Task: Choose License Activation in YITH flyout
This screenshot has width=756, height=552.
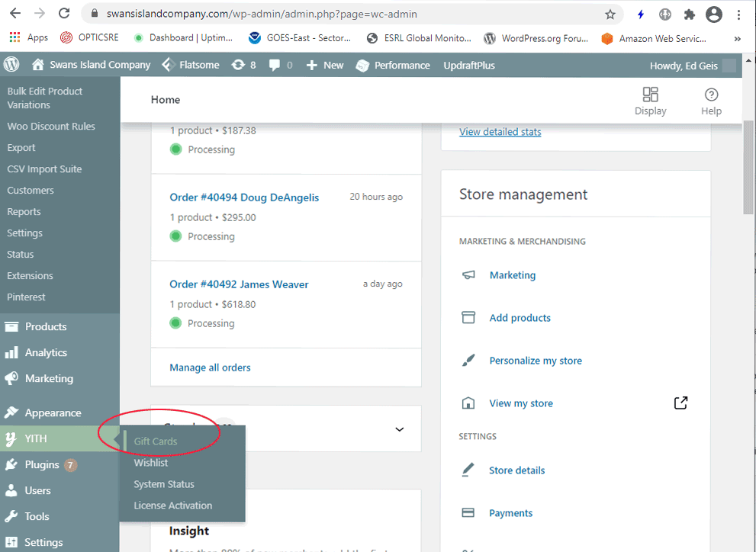Action: [172, 505]
